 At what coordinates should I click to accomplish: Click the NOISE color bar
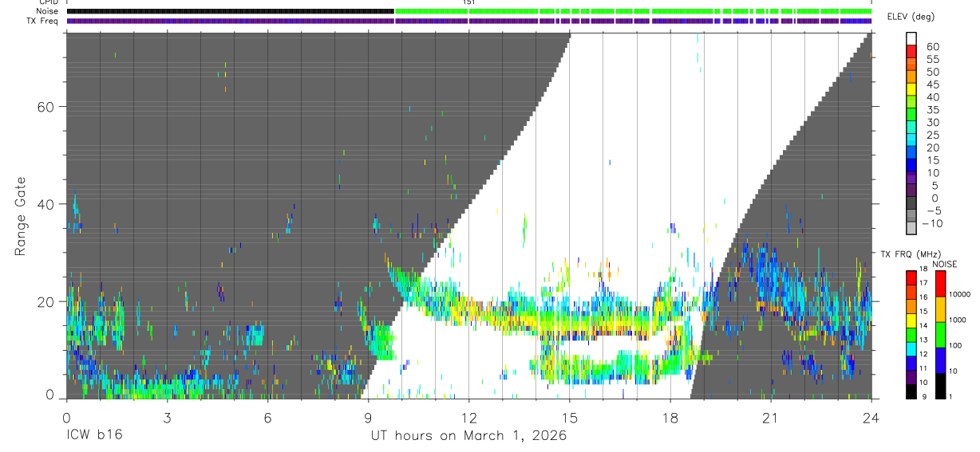[942, 333]
